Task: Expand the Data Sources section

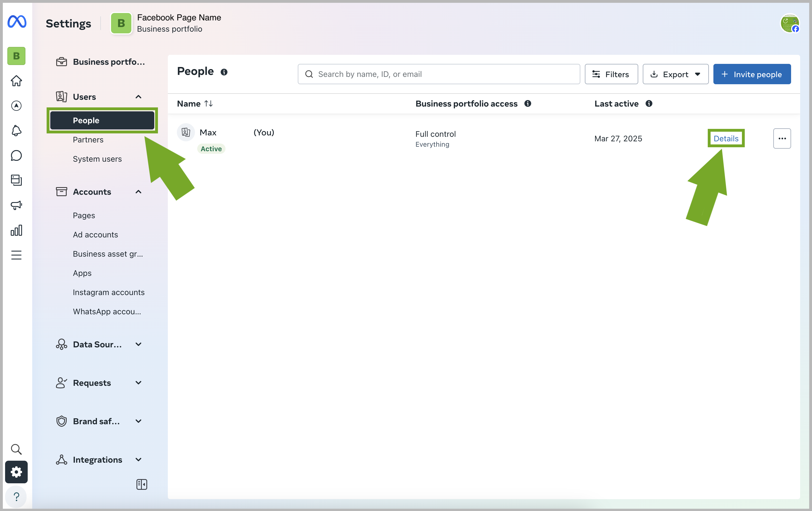Action: 138,344
